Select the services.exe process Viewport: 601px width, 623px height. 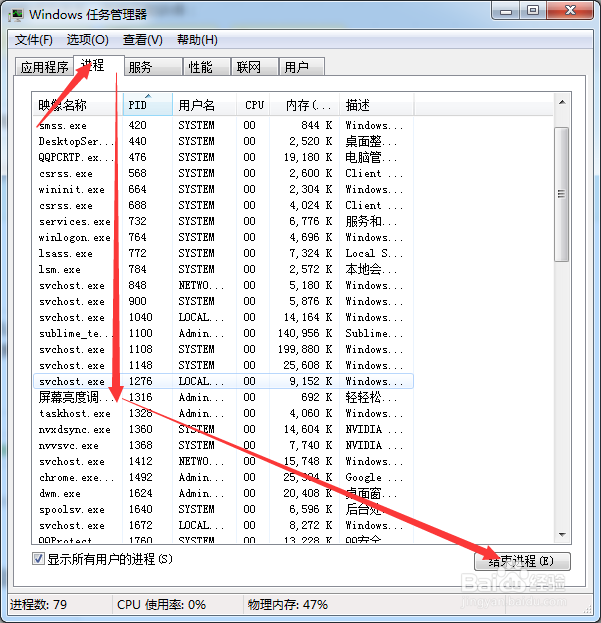(x=223, y=221)
